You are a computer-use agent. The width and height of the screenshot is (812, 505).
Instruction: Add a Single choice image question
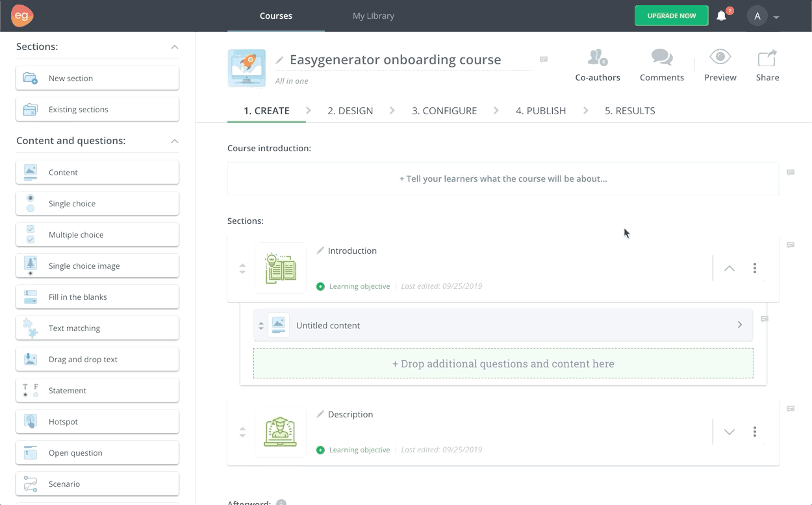(x=97, y=265)
